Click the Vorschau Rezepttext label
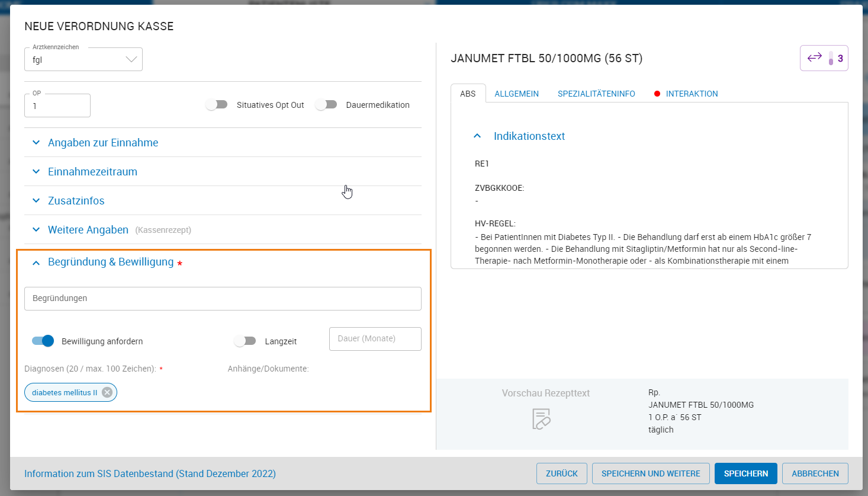Image resolution: width=868 pixels, height=496 pixels. point(546,393)
